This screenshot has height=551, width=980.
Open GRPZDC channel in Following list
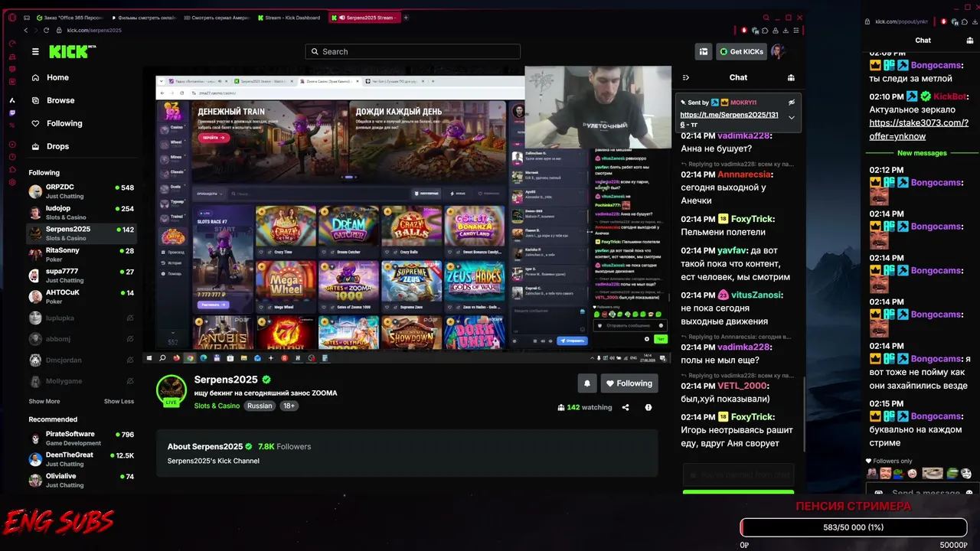click(82, 191)
